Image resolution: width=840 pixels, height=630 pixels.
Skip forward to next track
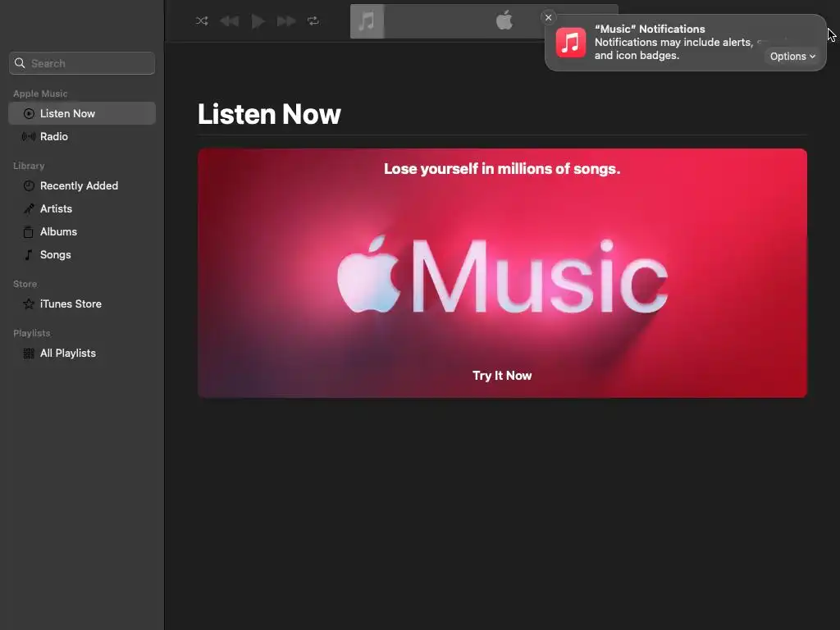pyautogui.click(x=286, y=21)
